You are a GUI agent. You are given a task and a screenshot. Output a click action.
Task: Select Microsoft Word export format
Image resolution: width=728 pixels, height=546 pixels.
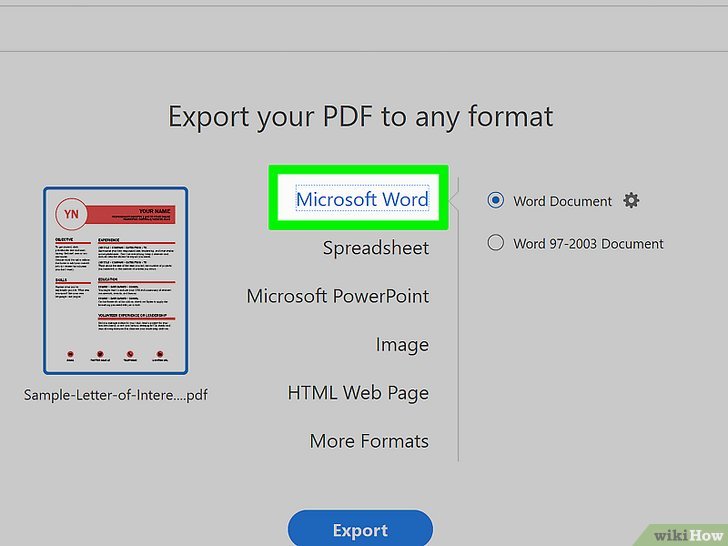362,199
